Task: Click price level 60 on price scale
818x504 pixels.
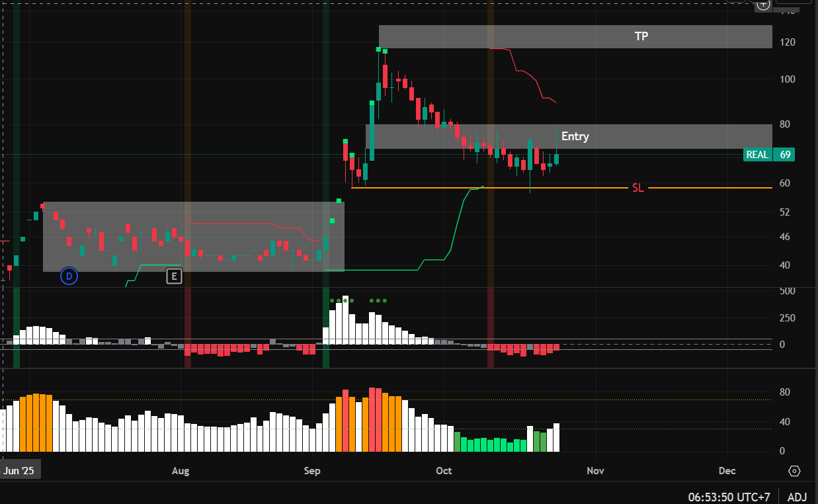Action: coord(786,183)
